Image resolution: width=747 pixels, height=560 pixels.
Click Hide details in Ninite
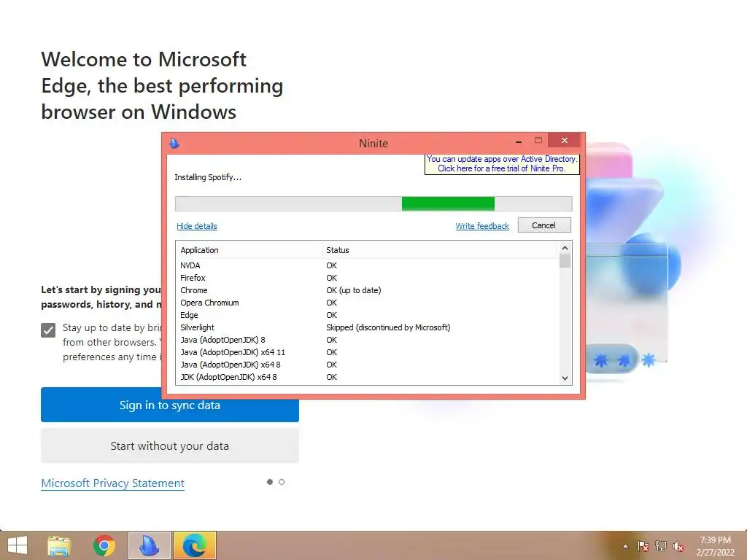coord(197,226)
